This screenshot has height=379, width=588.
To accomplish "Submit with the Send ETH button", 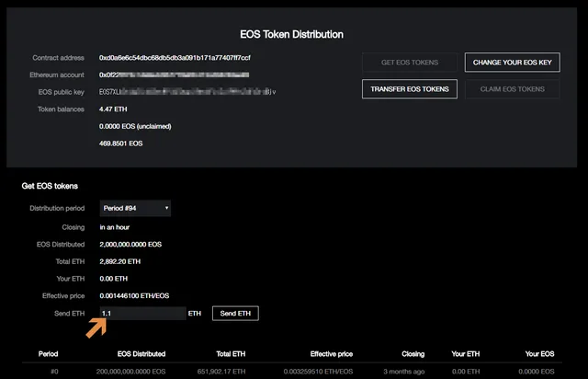I will (x=235, y=314).
